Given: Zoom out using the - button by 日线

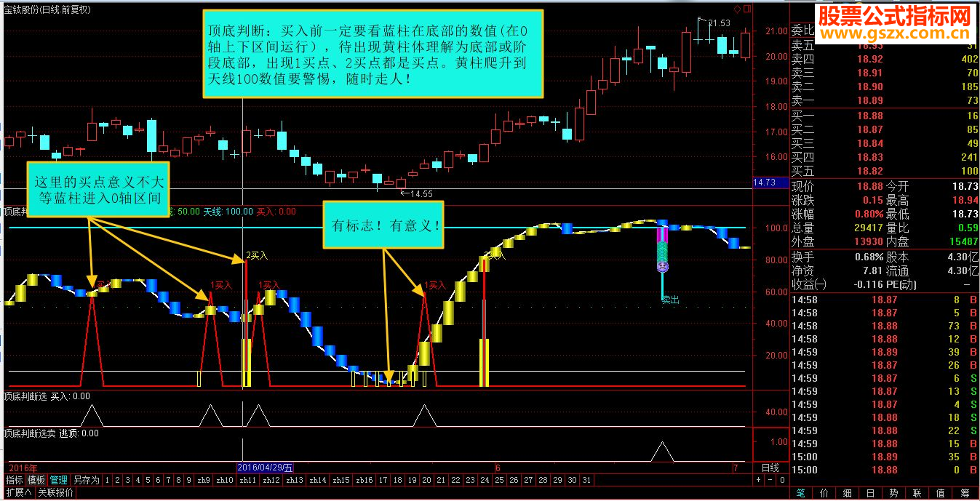Looking at the screenshot, I should click(x=770, y=480).
